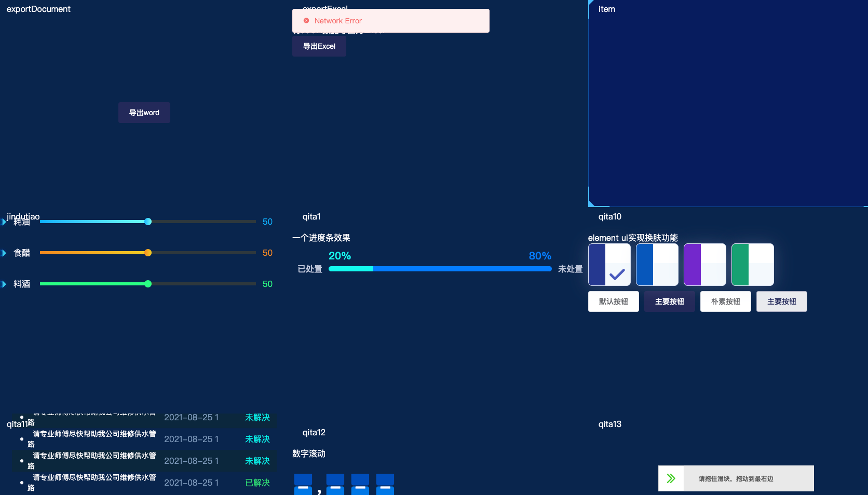Click the 一个进度条效果 heading

[x=321, y=238]
